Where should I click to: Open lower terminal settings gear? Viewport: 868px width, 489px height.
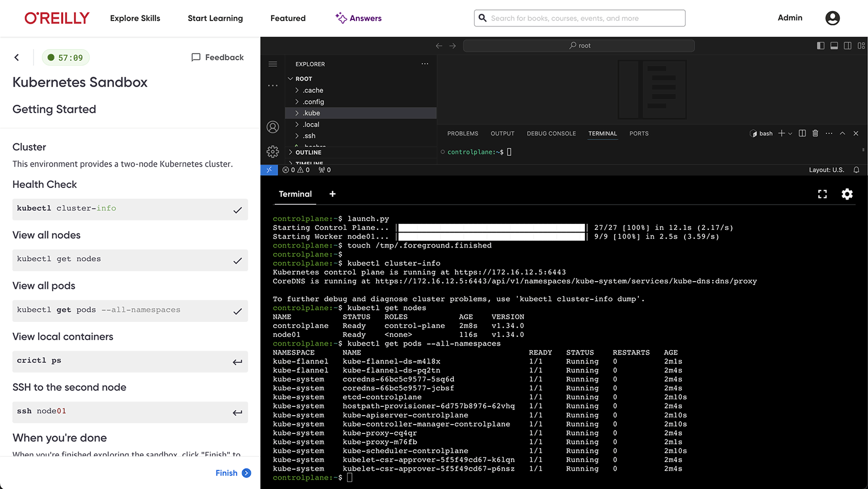847,194
